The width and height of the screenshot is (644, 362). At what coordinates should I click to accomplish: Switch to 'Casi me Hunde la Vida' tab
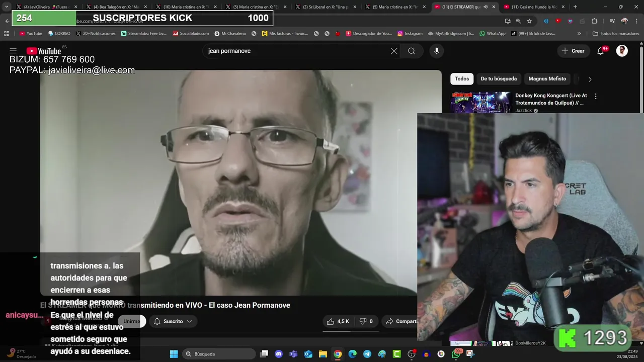click(533, 7)
